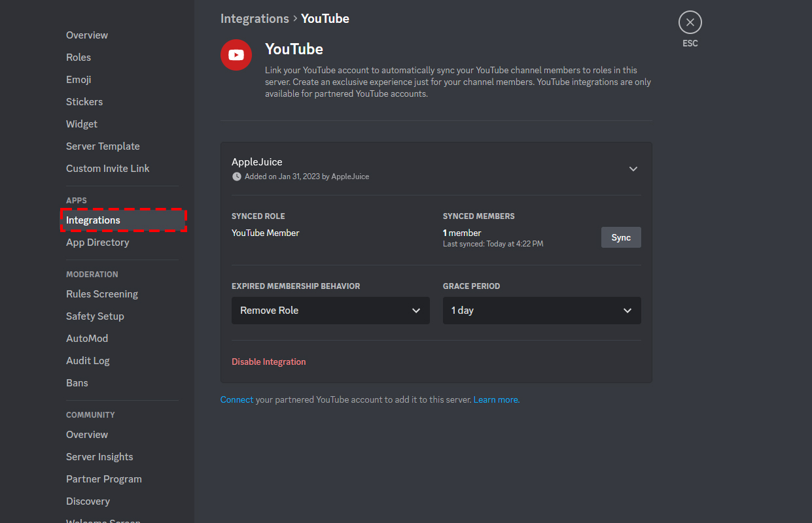Screen dimensions: 812x523
Task: Open the Grace Period dropdown
Action: 542,311
